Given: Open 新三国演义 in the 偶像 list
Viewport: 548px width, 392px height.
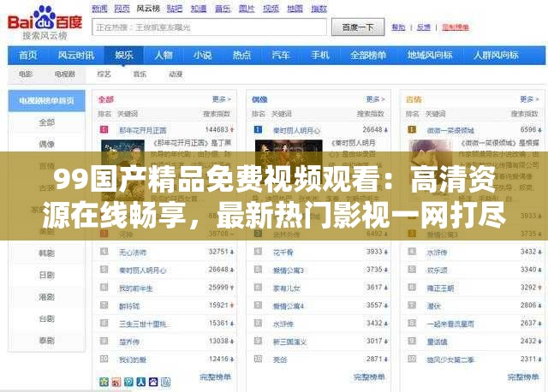Looking at the screenshot, I should (289, 342).
